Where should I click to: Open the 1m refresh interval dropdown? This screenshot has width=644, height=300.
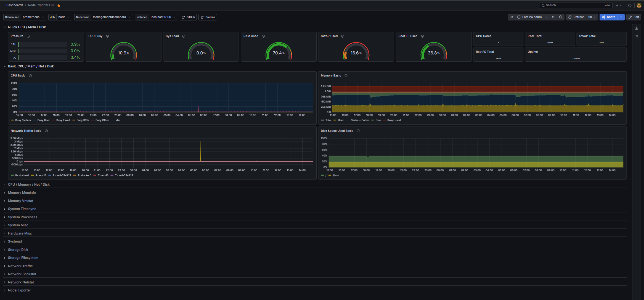click(x=592, y=17)
